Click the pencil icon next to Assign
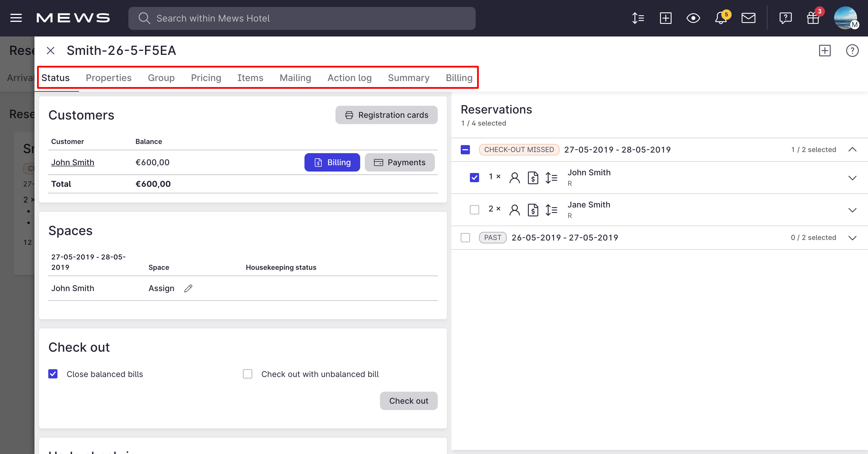The width and height of the screenshot is (868, 454). tap(188, 288)
